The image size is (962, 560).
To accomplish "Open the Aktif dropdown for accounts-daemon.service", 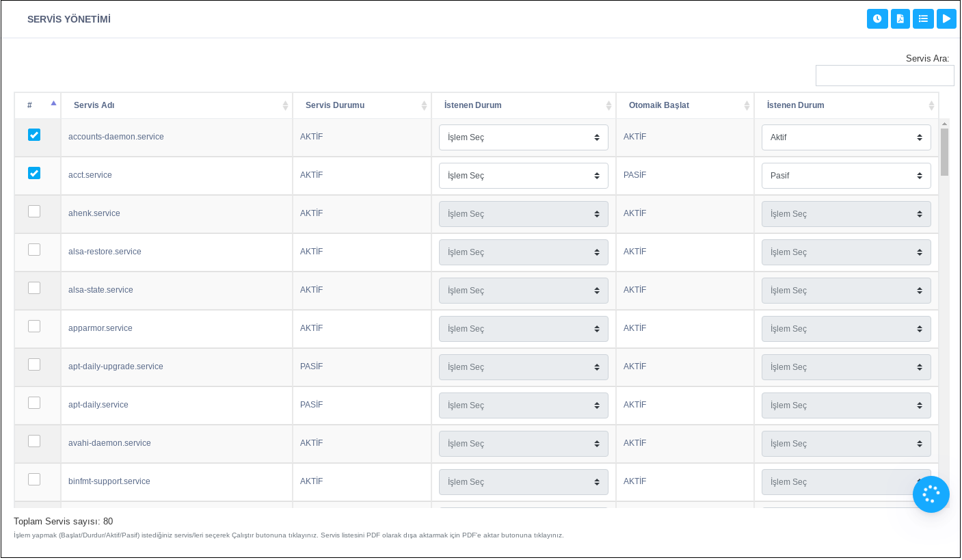I will 846,137.
